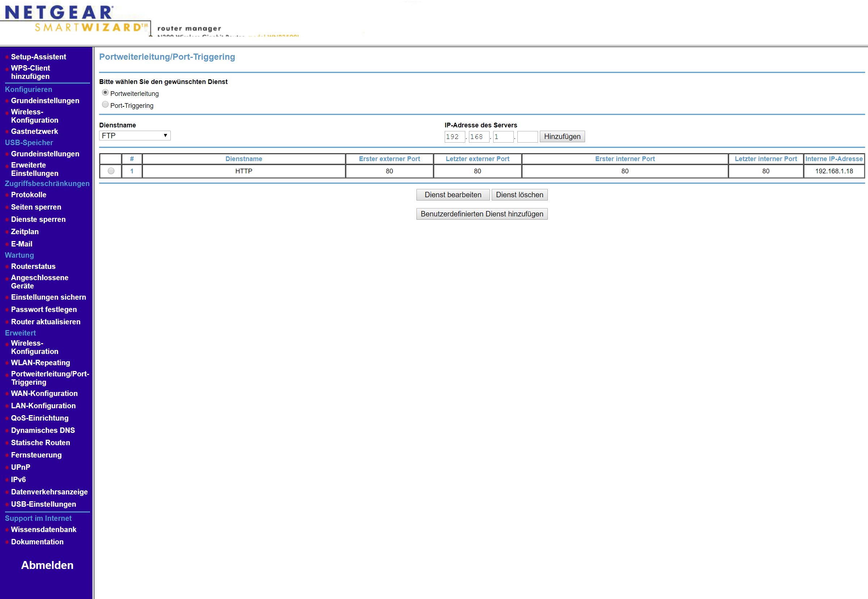Image resolution: width=868 pixels, height=599 pixels.
Task: Select the Port-Triggering radio option
Action: pyautogui.click(x=105, y=105)
